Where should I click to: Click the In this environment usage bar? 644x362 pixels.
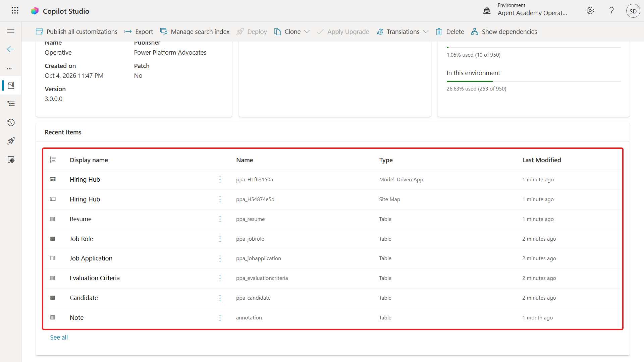[533, 81]
